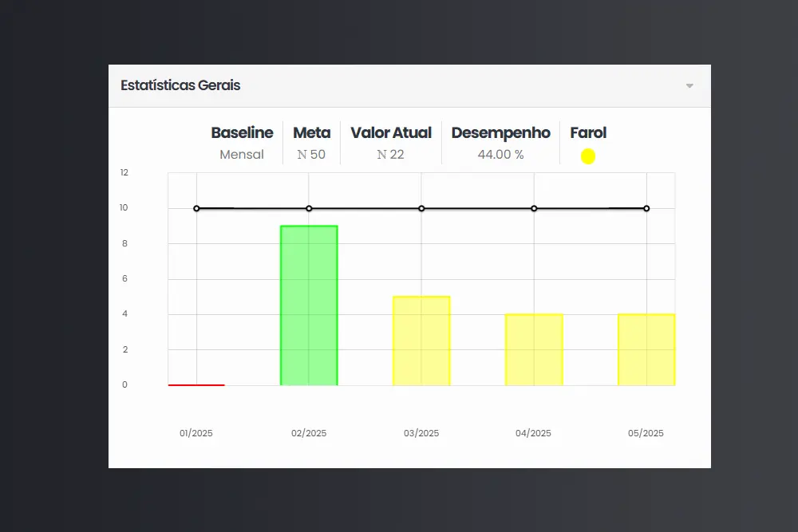Select the Valor Atual value 22
This screenshot has height=532, width=798.
(391, 155)
